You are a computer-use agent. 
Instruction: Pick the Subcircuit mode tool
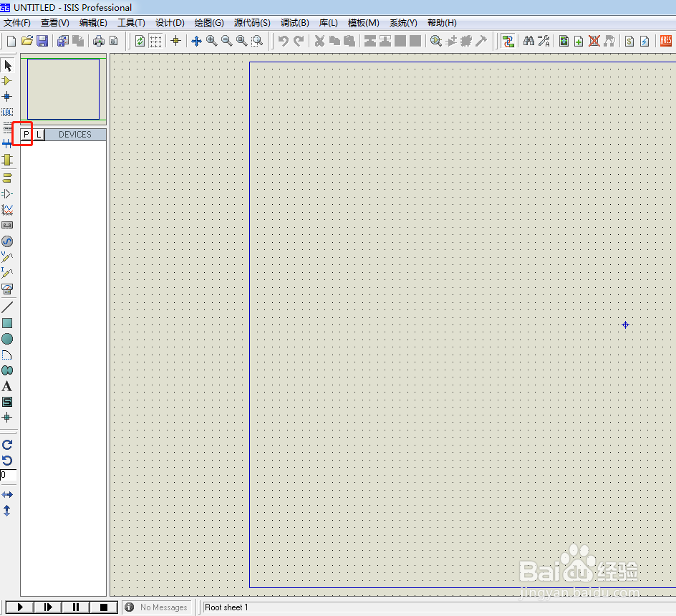[x=7, y=160]
